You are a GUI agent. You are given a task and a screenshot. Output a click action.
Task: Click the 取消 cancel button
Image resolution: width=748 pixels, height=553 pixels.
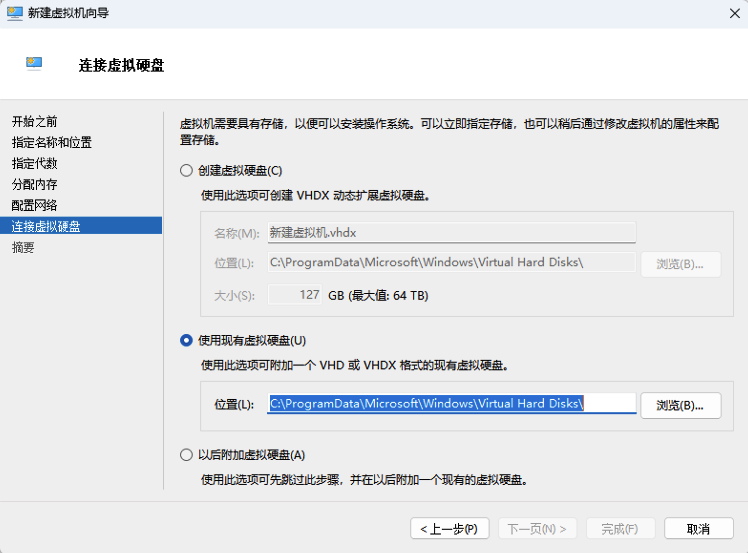(698, 528)
